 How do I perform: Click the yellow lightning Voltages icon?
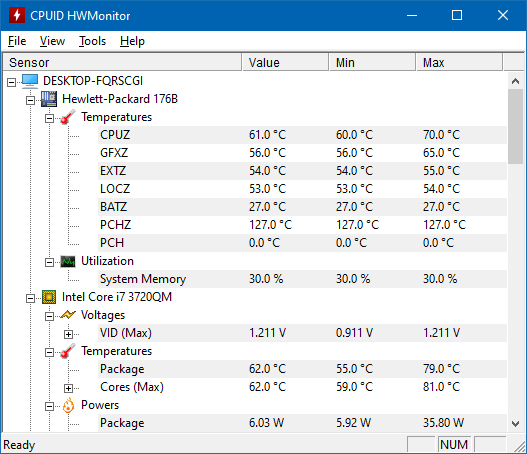point(68,315)
